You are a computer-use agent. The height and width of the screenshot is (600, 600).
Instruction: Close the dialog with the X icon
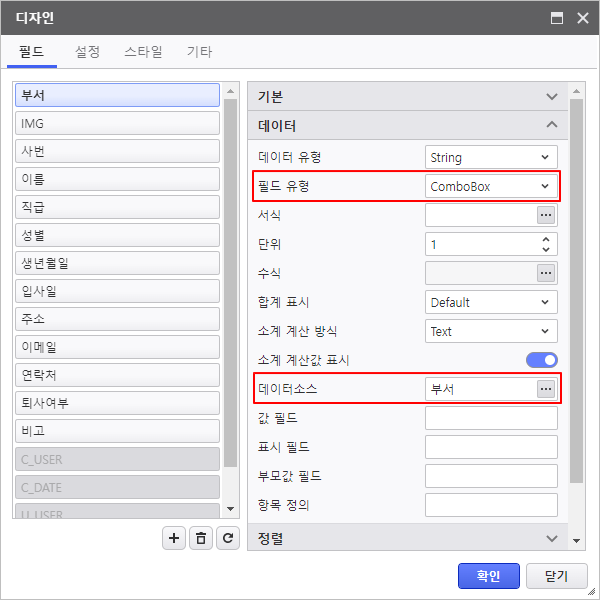tap(580, 18)
